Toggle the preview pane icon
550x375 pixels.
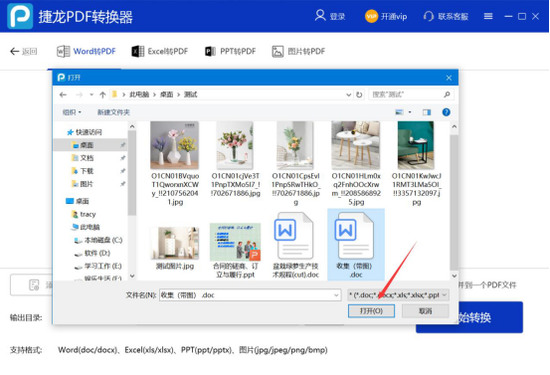[427, 112]
